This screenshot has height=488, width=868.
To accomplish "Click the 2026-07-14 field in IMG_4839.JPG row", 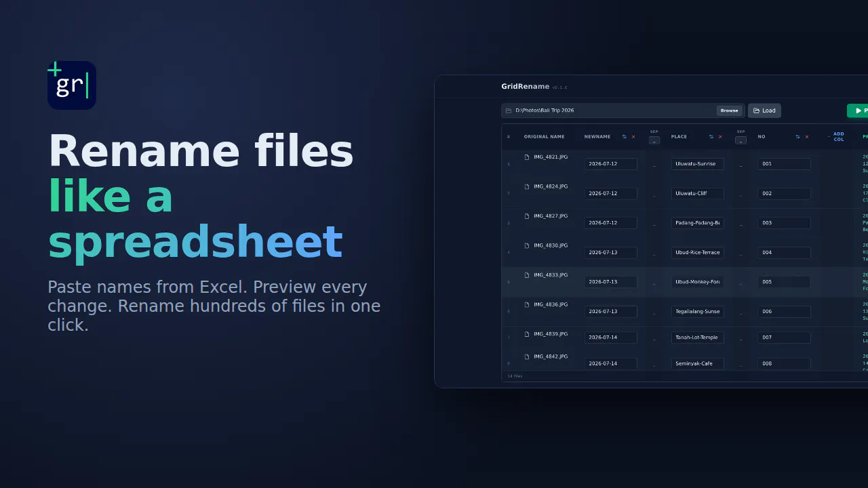I will point(611,338).
